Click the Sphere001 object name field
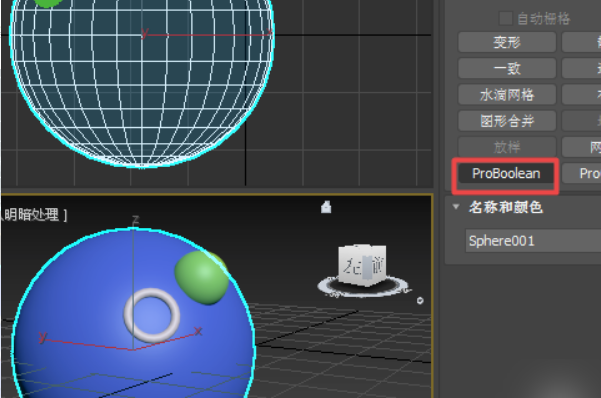 533,241
